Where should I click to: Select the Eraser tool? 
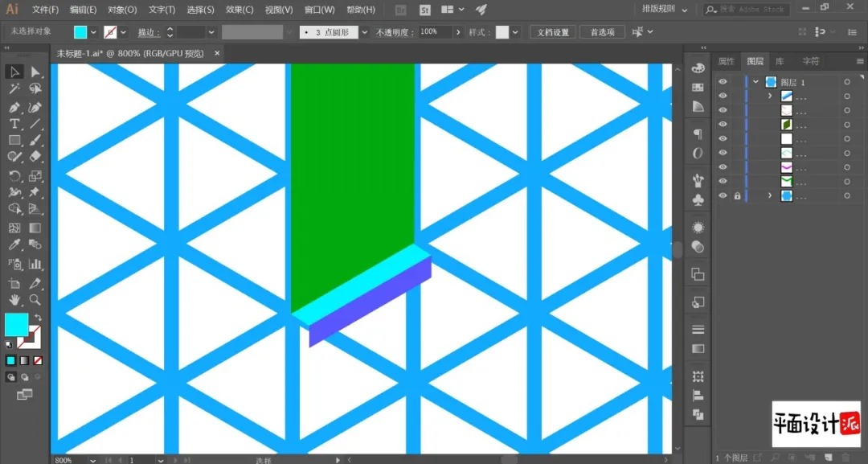(35, 158)
